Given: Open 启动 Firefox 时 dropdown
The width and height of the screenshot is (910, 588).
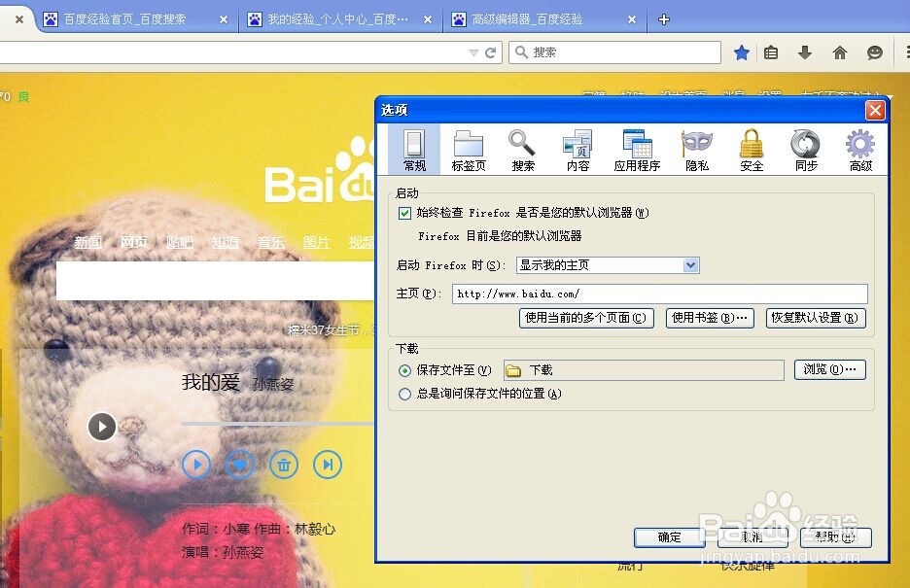Looking at the screenshot, I should pyautogui.click(x=608, y=265).
